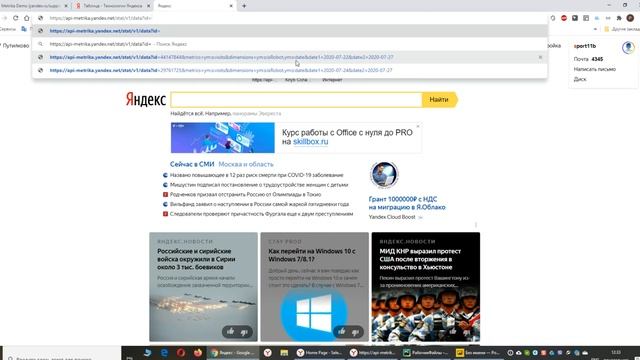Switch to 'Москва и область' news tab
Screen dimensions: 640x360
(x=246, y=164)
